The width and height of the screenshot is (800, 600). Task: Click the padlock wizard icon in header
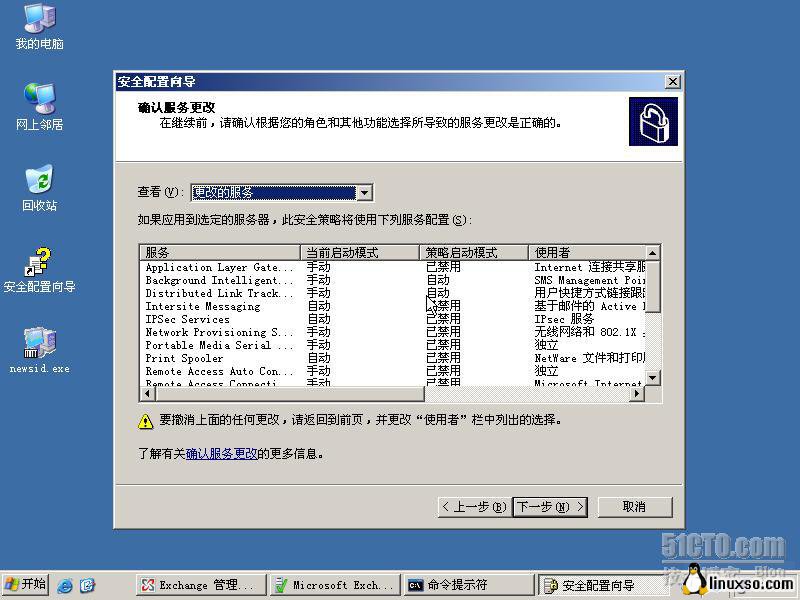coord(652,121)
